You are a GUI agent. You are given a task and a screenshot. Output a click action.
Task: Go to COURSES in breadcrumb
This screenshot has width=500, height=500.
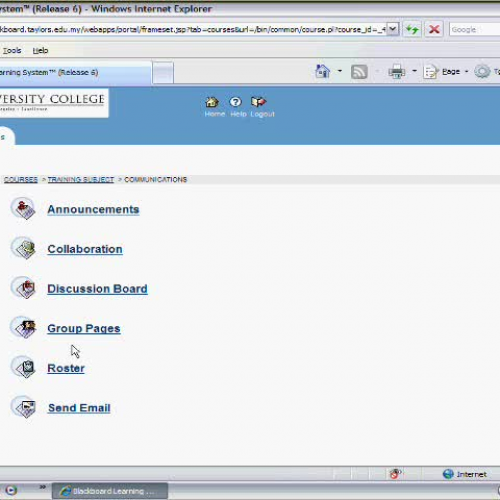point(21,179)
